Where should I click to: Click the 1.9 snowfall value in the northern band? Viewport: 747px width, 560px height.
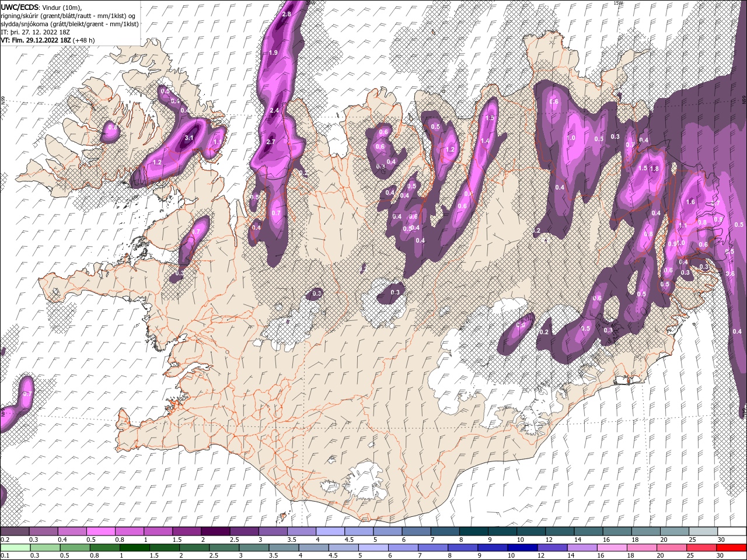coord(273,52)
